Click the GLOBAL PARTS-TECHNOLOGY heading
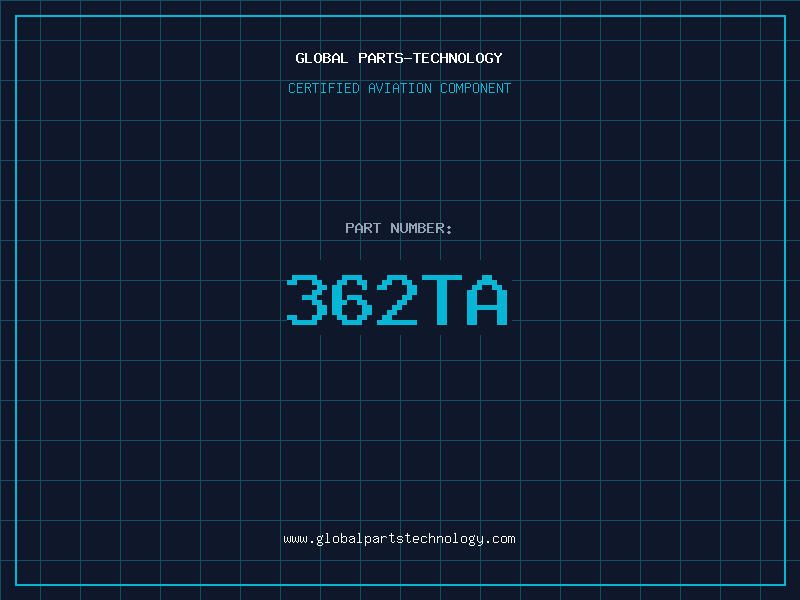 (x=399, y=58)
